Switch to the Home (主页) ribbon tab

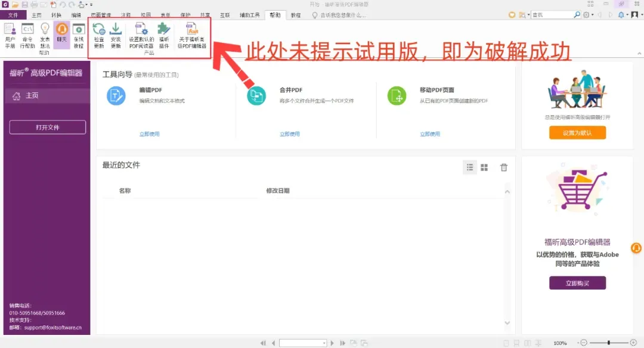(36, 15)
